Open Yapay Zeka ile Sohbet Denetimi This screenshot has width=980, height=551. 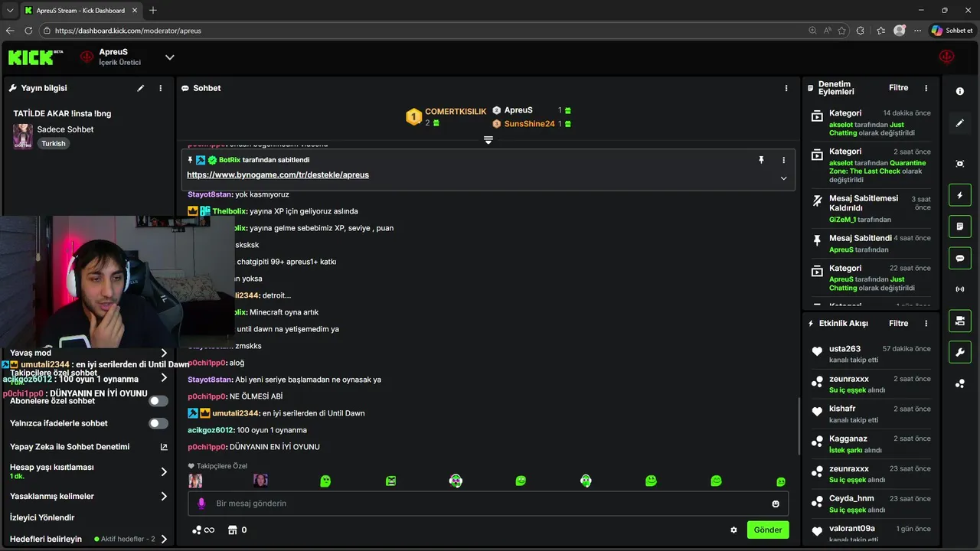(x=89, y=447)
